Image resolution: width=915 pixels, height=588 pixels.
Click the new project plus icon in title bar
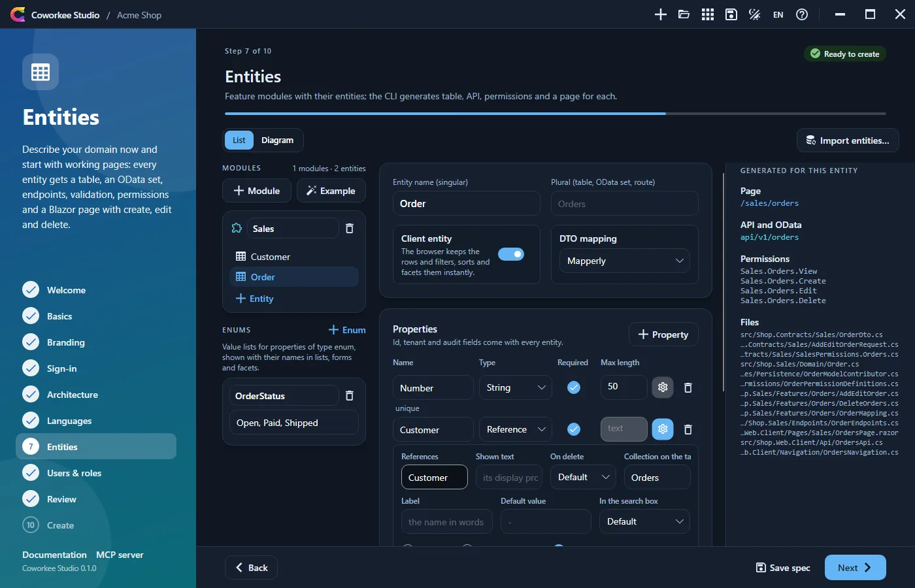(x=661, y=14)
